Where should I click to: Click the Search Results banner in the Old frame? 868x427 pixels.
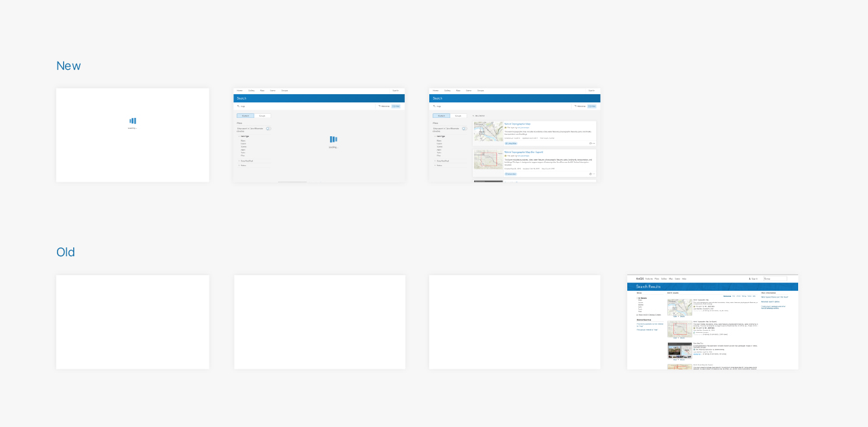coord(713,286)
